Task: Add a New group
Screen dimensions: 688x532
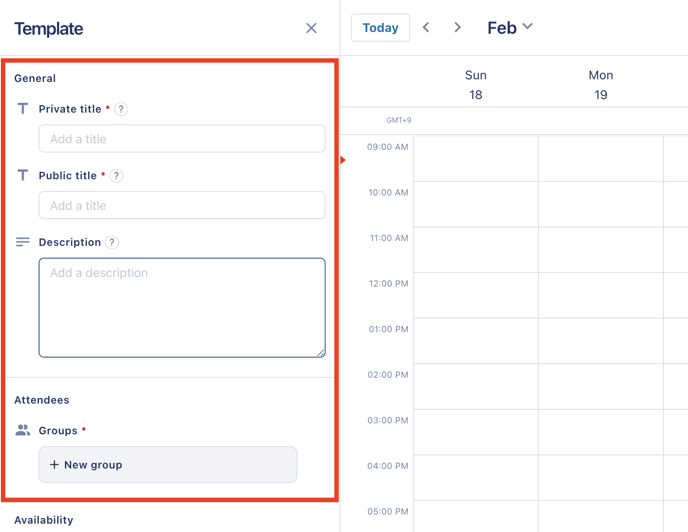Action: tap(168, 464)
